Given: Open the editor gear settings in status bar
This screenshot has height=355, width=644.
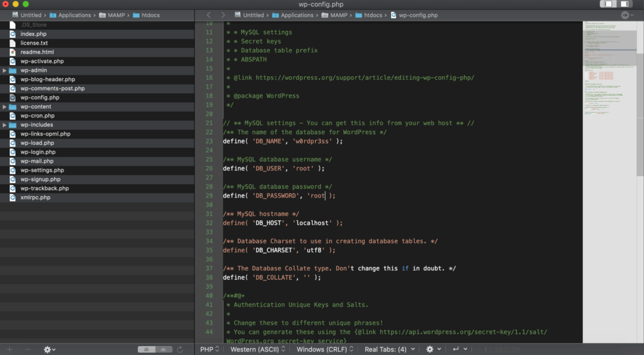Looking at the screenshot, I should tap(432, 349).
